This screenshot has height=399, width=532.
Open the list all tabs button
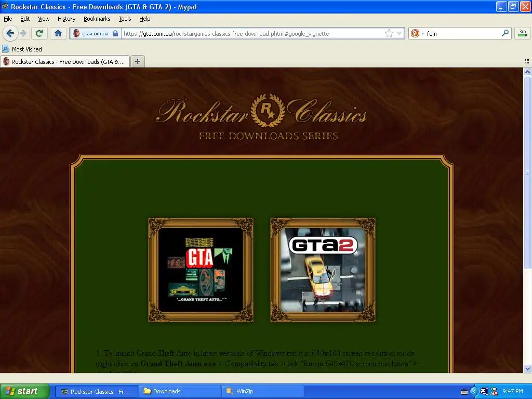[527, 61]
